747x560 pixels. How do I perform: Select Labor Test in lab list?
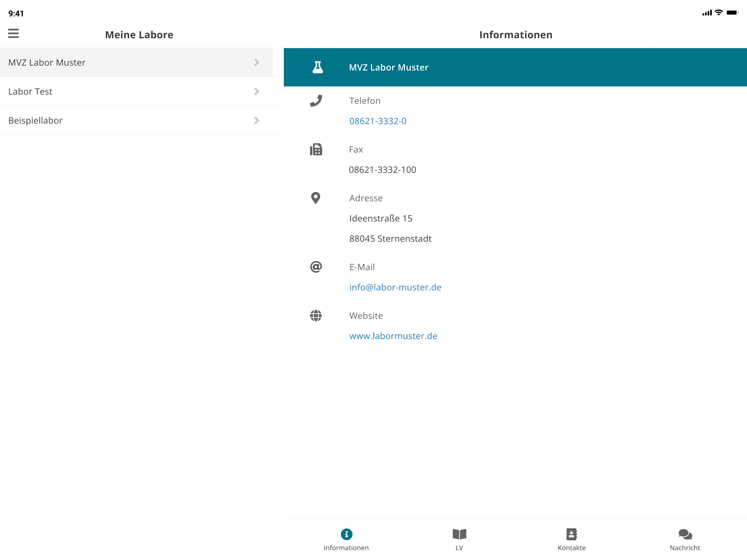coord(30,92)
